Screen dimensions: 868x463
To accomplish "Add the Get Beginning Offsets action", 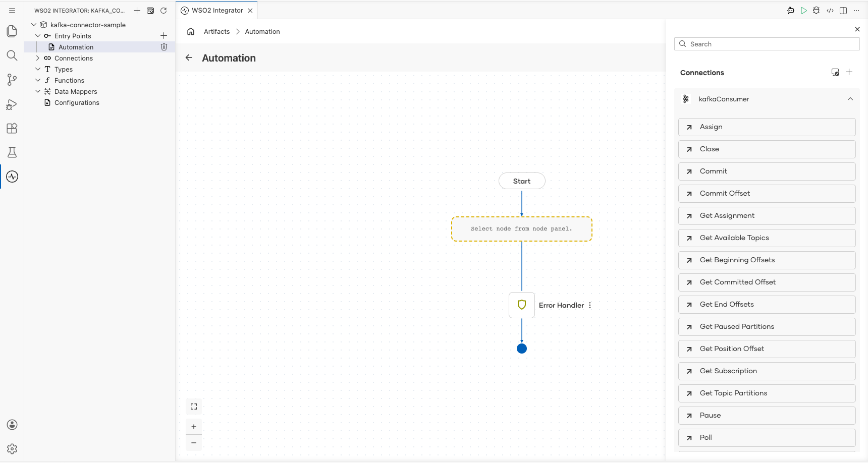I will (767, 260).
